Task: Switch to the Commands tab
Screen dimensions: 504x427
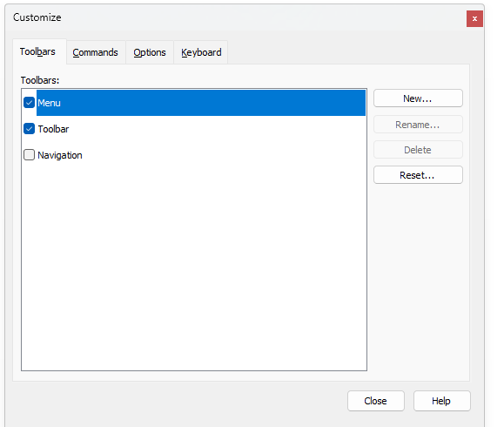Action: point(96,52)
